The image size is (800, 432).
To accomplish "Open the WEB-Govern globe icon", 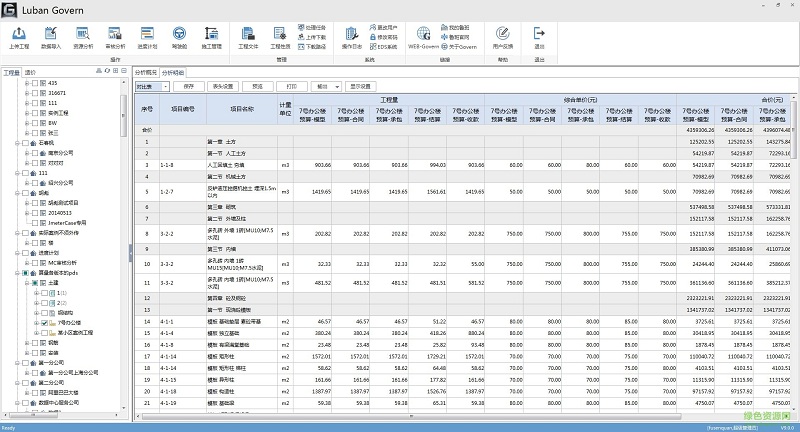I will [424, 35].
